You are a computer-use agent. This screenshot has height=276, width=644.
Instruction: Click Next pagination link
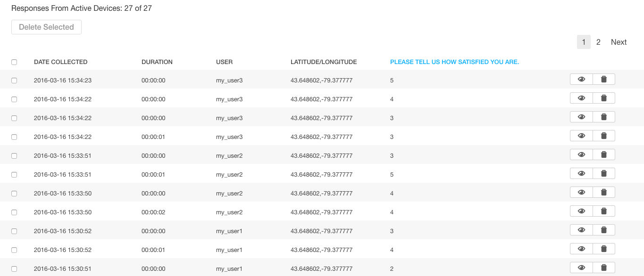pyautogui.click(x=619, y=42)
